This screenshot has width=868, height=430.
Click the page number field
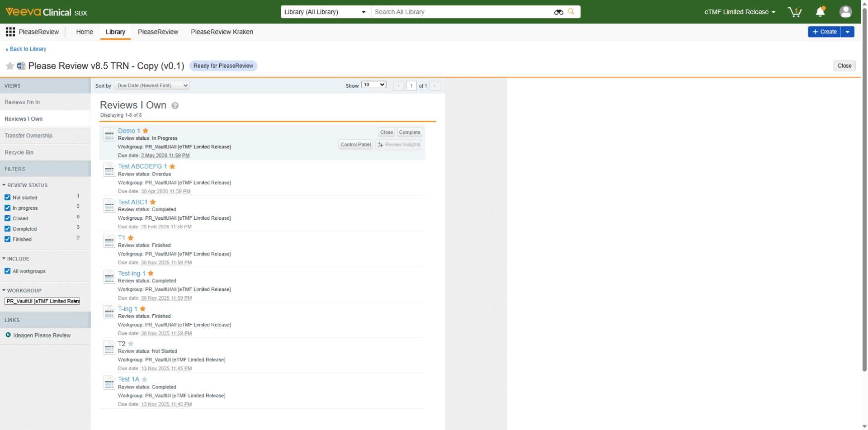411,86
